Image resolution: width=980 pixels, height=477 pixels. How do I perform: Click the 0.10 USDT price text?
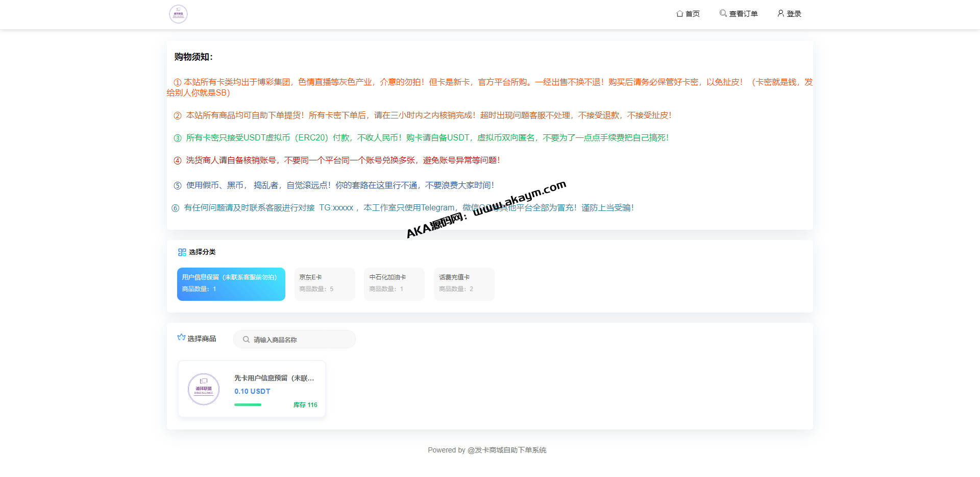(252, 391)
